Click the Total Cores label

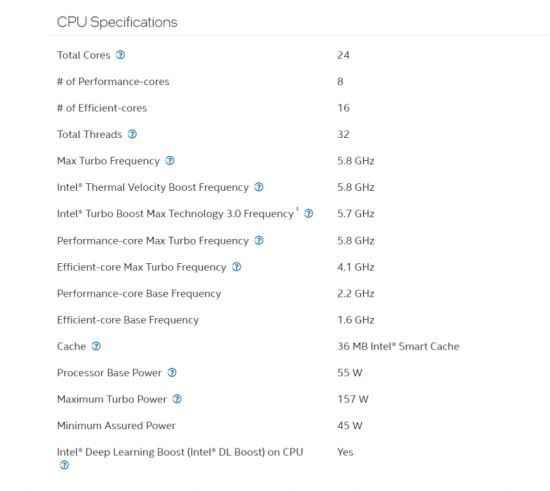tap(83, 55)
